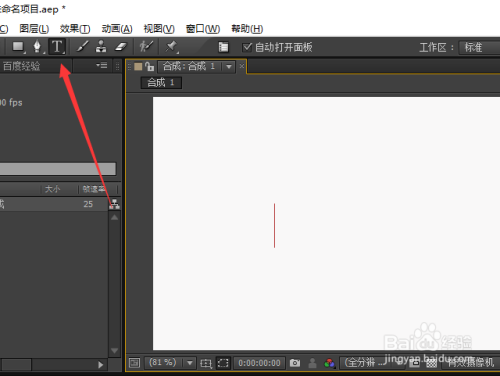Image resolution: width=500 pixels, height=376 pixels.
Task: Open the workspace dropdown showing 标准
Action: click(479, 47)
